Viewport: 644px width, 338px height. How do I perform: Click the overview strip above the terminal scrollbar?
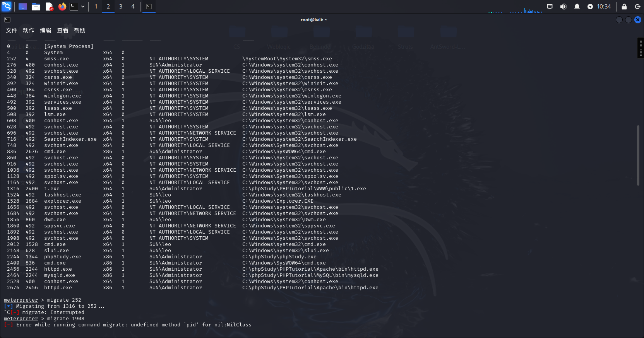coord(641,48)
